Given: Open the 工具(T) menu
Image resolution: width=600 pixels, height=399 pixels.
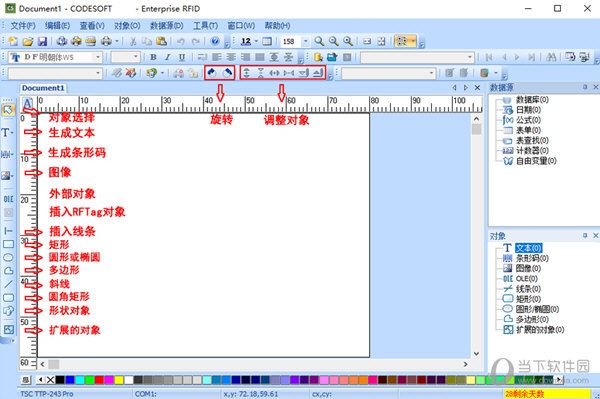Looking at the screenshot, I should (x=205, y=26).
